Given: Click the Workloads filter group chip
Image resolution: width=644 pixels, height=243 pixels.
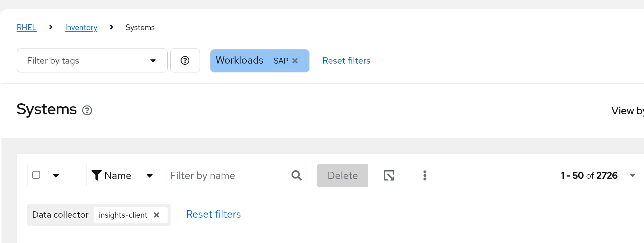Looking at the screenshot, I should [x=240, y=61].
